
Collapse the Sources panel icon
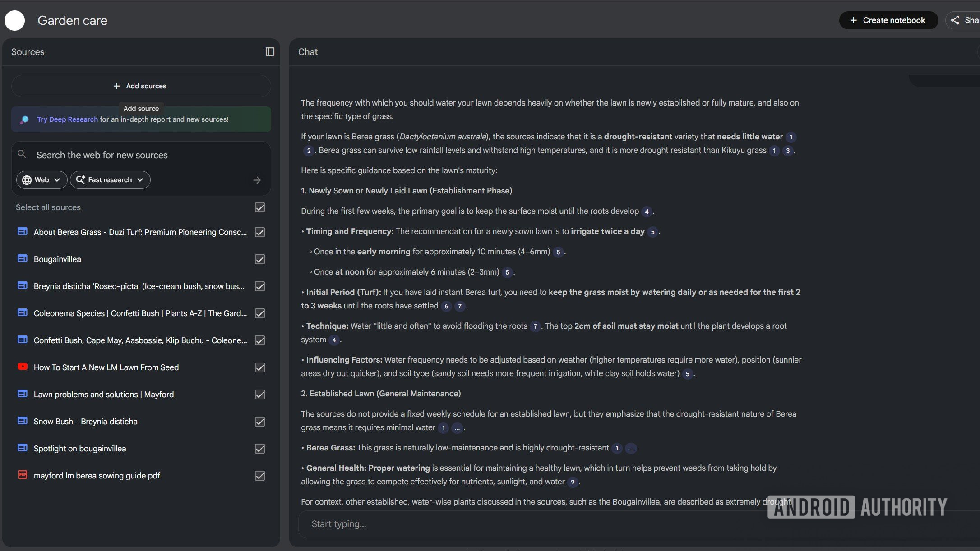click(x=270, y=52)
